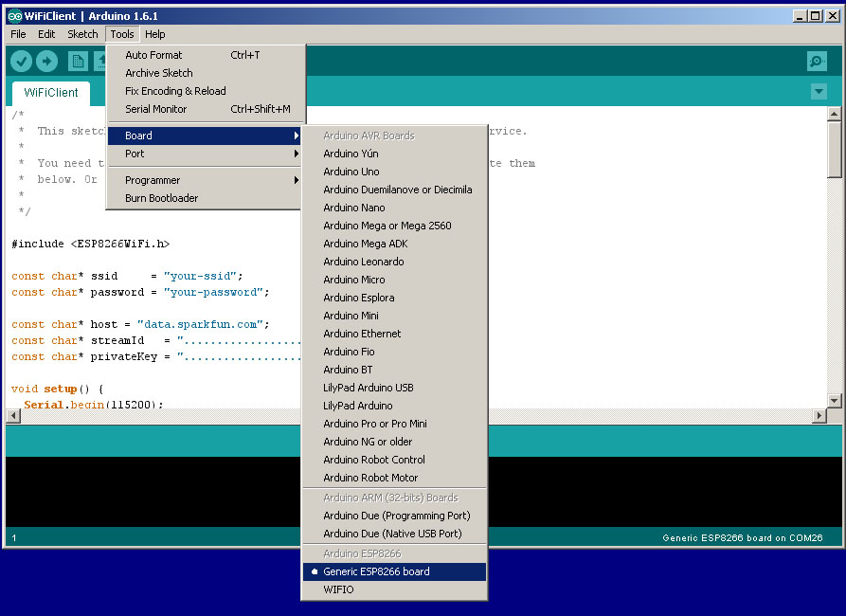Select Arduino Duemilanove or Diecimila board

click(394, 190)
